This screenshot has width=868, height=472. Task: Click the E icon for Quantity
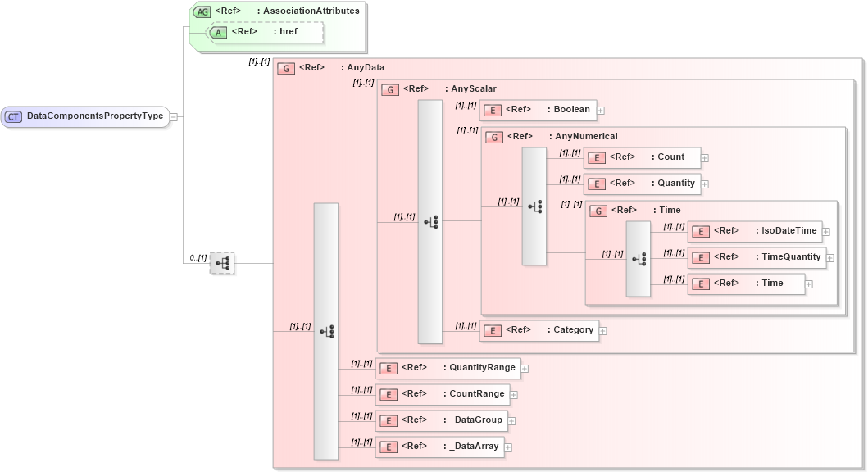click(597, 184)
